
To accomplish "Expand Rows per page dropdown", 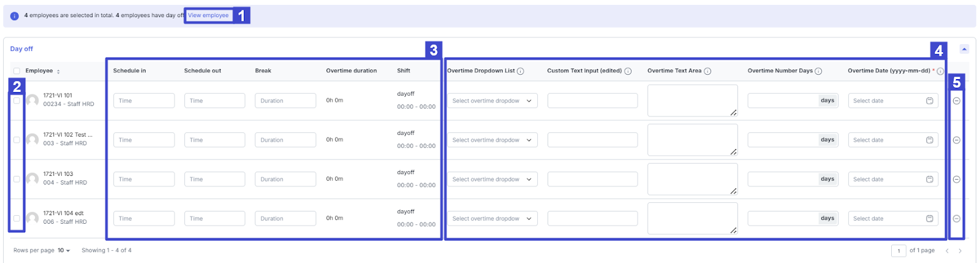I will coord(64,250).
